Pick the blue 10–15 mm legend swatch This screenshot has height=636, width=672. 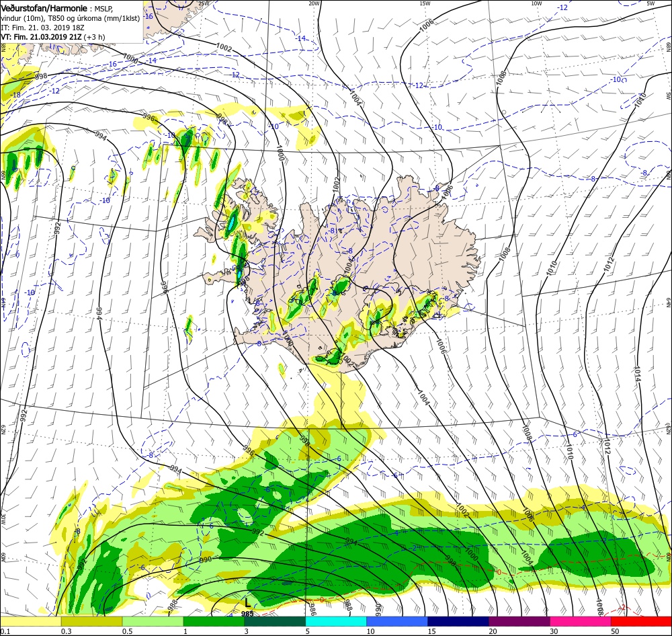[x=397, y=621]
